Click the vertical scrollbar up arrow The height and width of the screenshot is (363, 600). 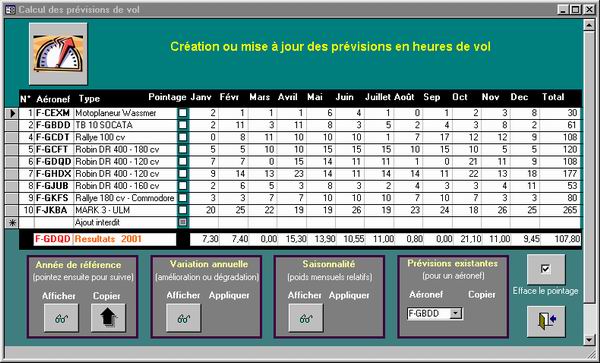(589, 25)
